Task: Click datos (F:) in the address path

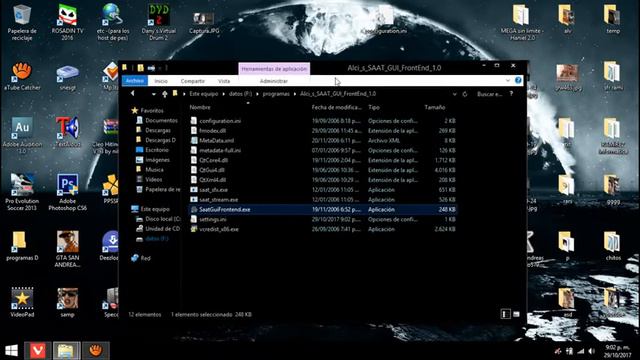Action: (x=240, y=94)
